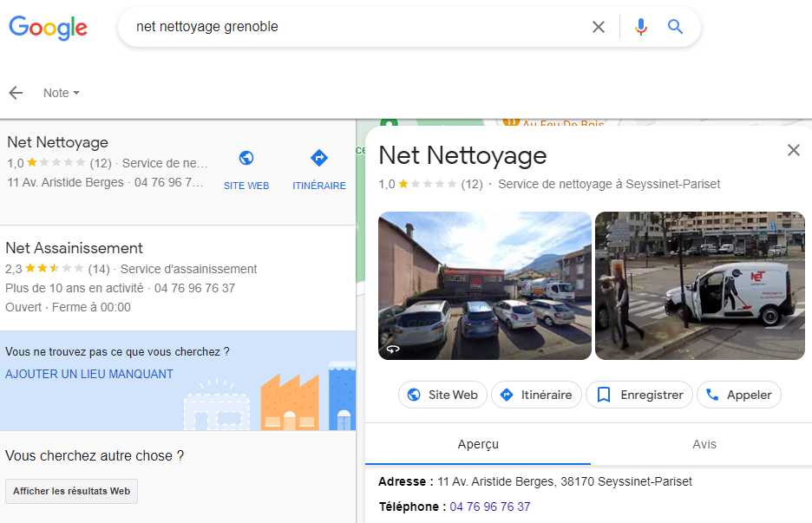Click the star rating of Net Assainissement

click(54, 268)
